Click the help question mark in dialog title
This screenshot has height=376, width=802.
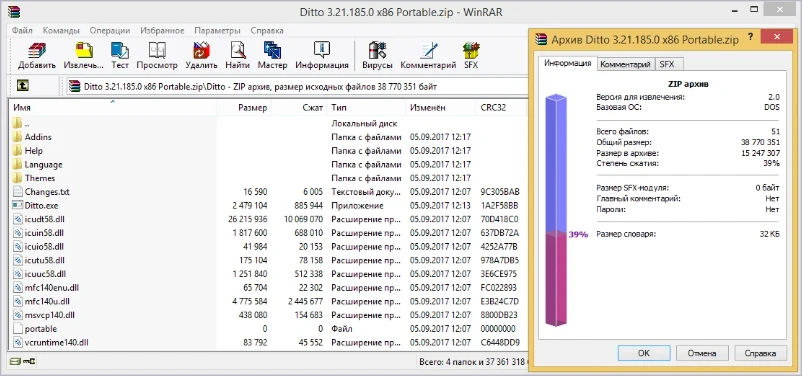click(750, 37)
